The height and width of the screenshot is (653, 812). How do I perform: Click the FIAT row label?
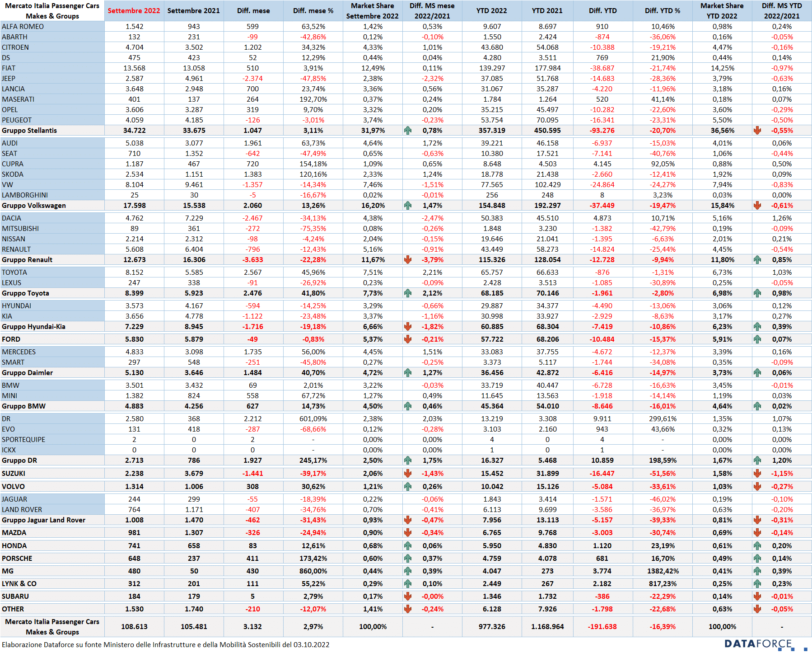(9, 68)
